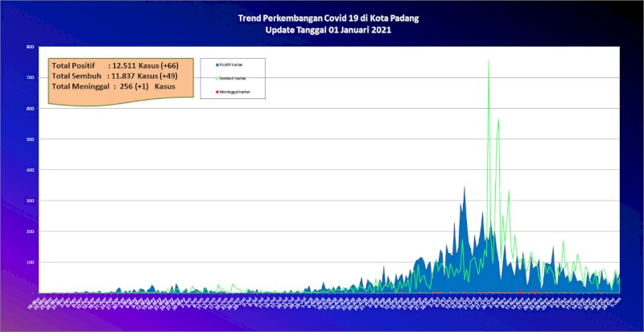The width and height of the screenshot is (644, 332).
Task: Click the Total Meninggal 256 Kasus line
Action: coord(114,87)
